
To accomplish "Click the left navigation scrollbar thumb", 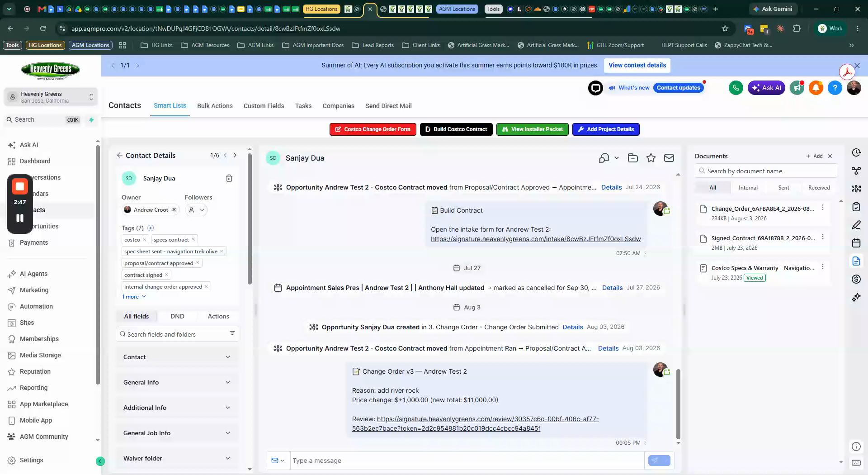I will 98,265.
